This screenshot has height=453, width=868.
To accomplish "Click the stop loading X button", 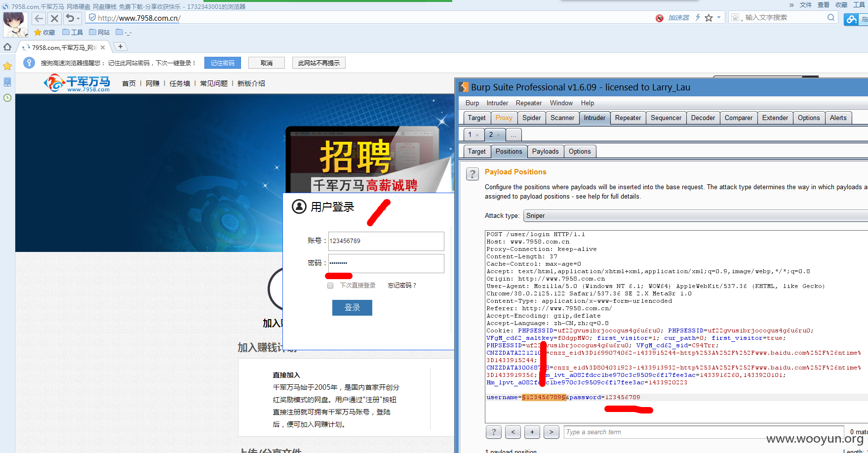I will (x=54, y=18).
